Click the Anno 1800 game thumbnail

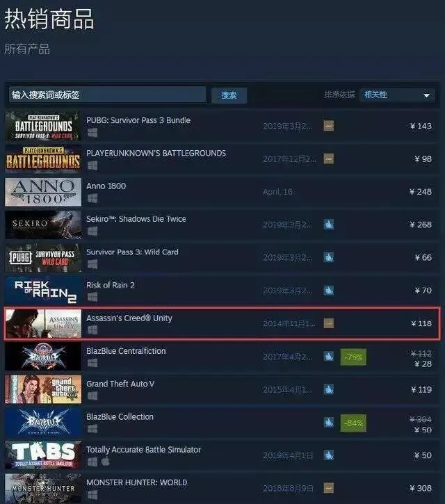[x=43, y=192]
